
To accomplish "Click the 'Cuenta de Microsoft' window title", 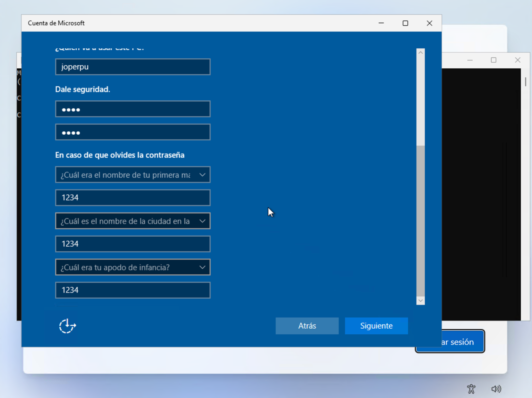I will click(56, 23).
